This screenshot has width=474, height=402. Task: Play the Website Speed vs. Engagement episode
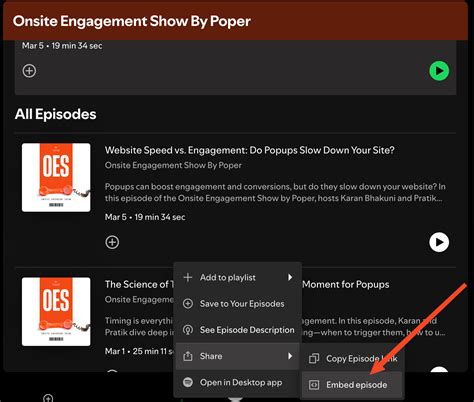point(439,242)
